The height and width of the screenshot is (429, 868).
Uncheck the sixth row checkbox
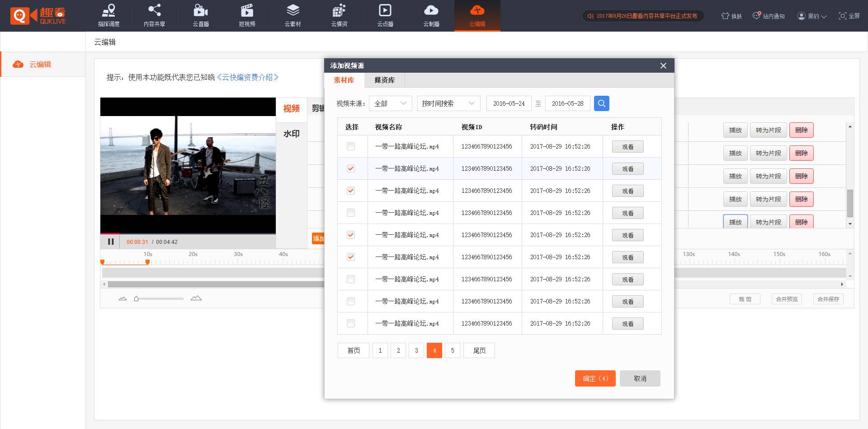[351, 257]
